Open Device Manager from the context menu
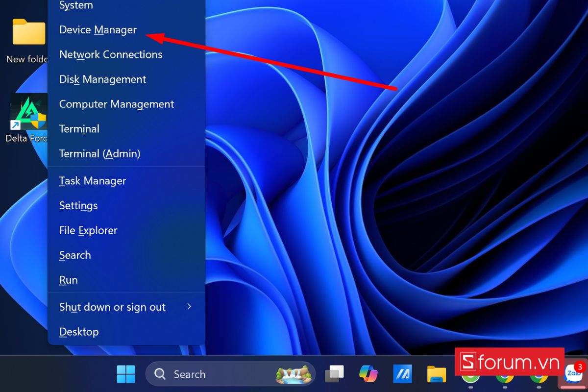Viewport: 588px width, 392px height. [126, 30]
